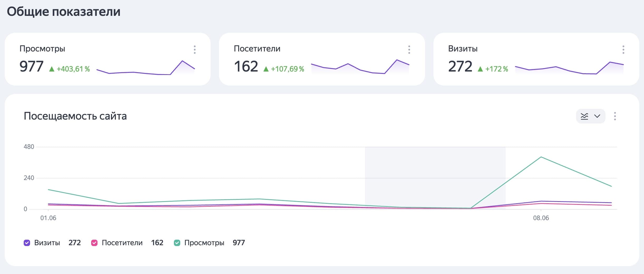This screenshot has height=274, width=644.
Task: Click the Посетители value 162 in card
Action: pyautogui.click(x=246, y=66)
